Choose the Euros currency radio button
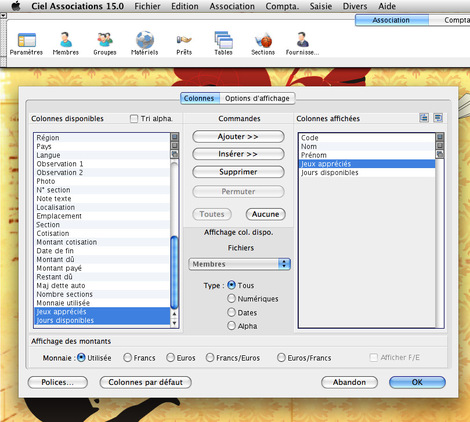Viewport: 470px width, 422px height. coord(170,358)
